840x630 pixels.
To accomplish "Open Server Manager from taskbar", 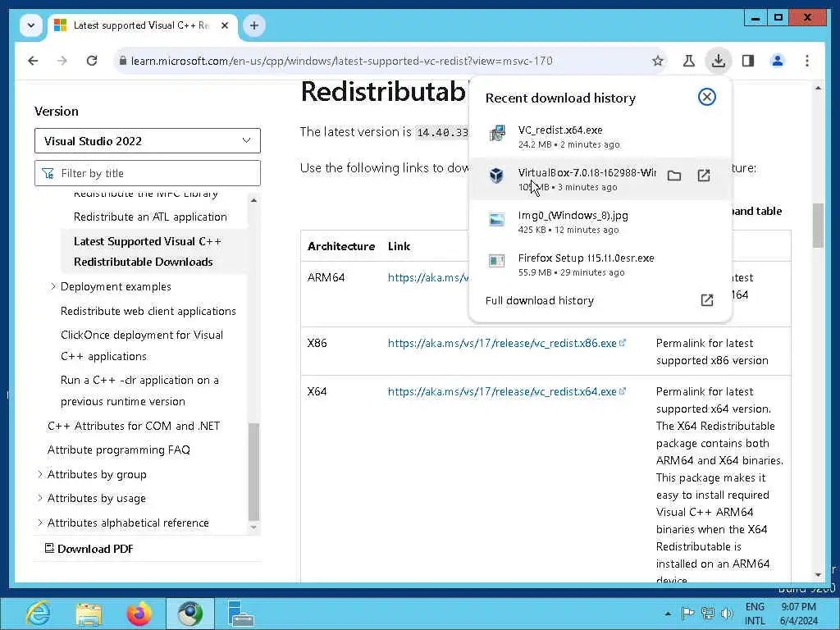I will 240,614.
